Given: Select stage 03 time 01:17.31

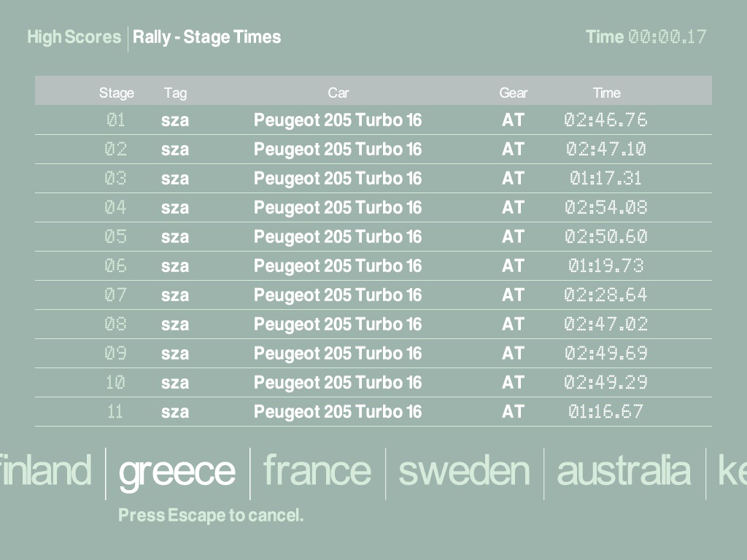Looking at the screenshot, I should point(605,179).
